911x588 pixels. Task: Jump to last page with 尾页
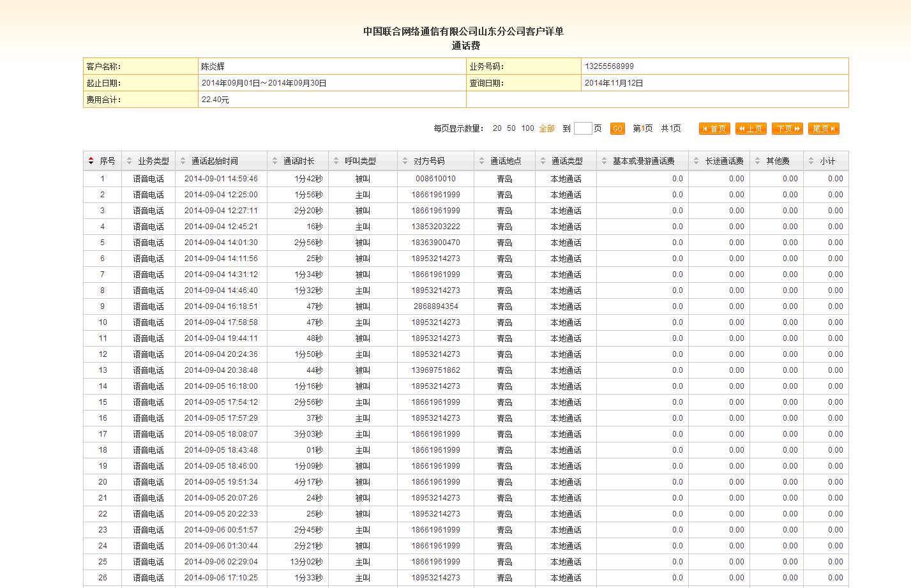824,128
